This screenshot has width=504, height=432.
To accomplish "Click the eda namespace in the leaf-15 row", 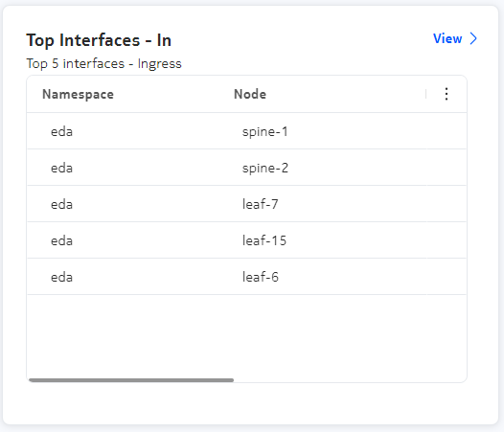I will coord(61,240).
